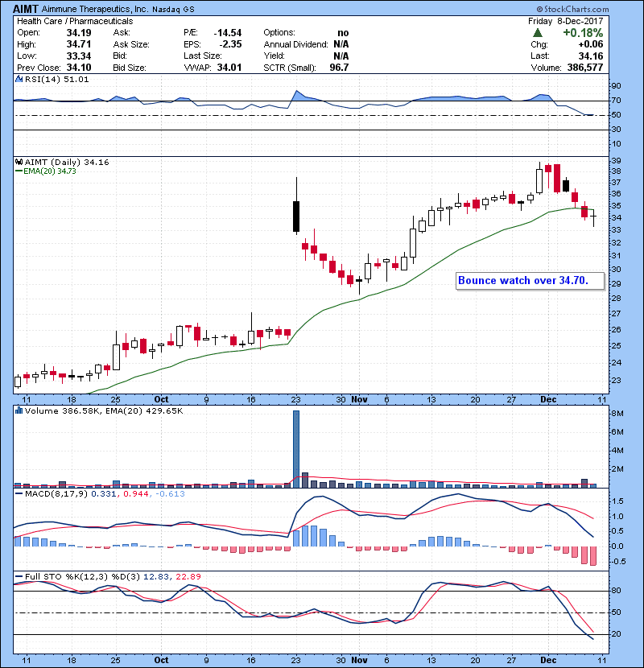Click the green up-triangle change indicator
This screenshot has height=668, width=644.
coord(538,33)
